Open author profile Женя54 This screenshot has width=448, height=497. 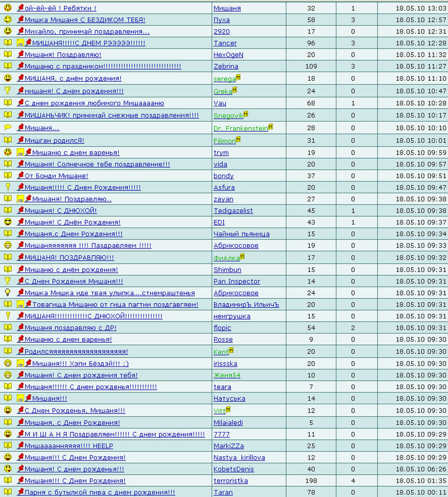tap(227, 376)
